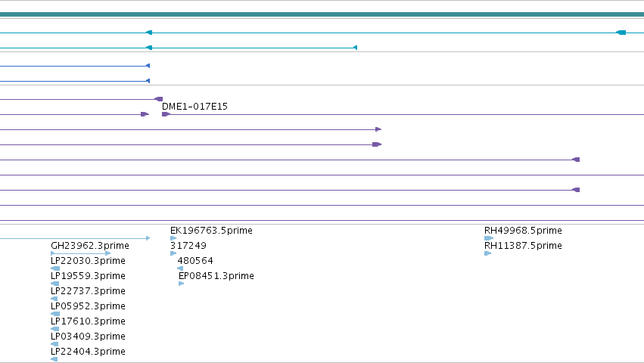Click the 317249 feature label
This screenshot has width=644, height=363.
point(188,246)
